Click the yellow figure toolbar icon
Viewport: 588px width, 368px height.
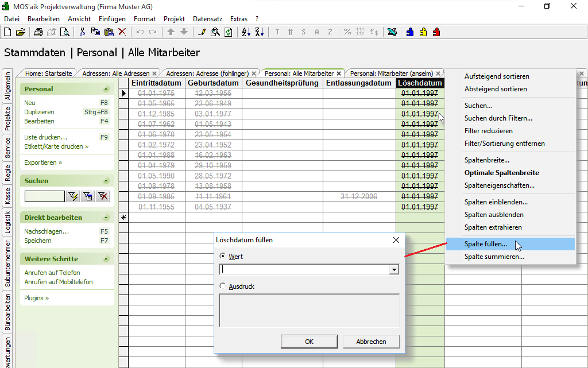(x=423, y=32)
